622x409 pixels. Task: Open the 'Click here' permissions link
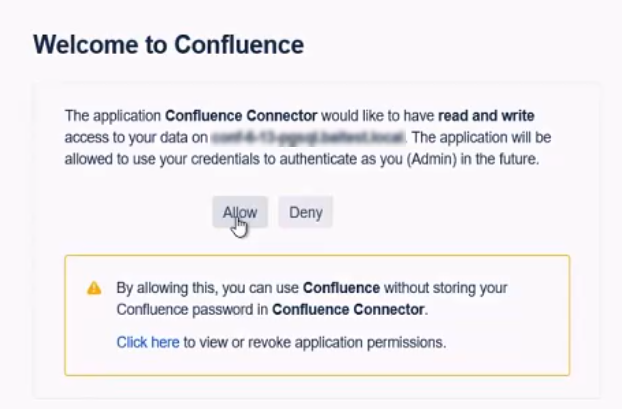[x=147, y=342]
